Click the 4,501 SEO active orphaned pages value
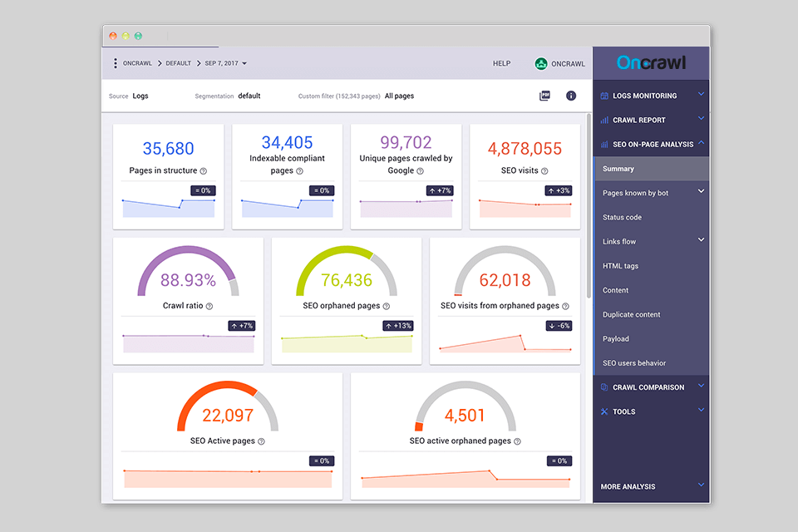Image resolution: width=798 pixels, height=532 pixels. coord(465,416)
